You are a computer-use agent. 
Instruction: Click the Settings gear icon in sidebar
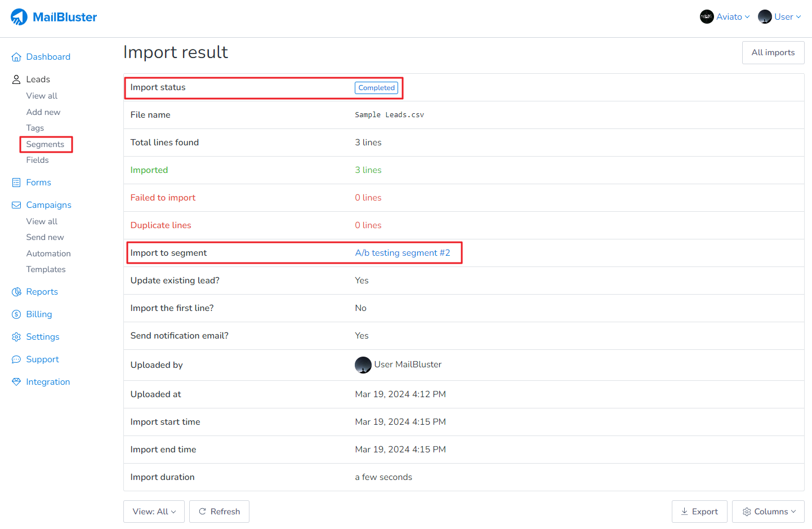pos(16,337)
